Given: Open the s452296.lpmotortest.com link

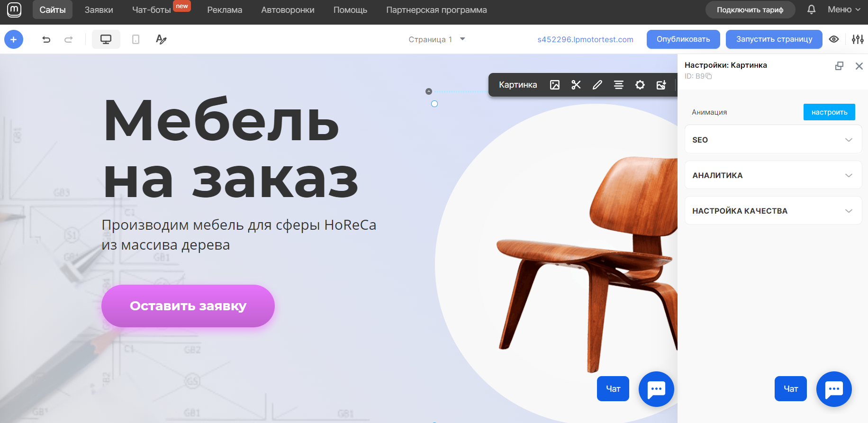Looking at the screenshot, I should click(x=585, y=39).
